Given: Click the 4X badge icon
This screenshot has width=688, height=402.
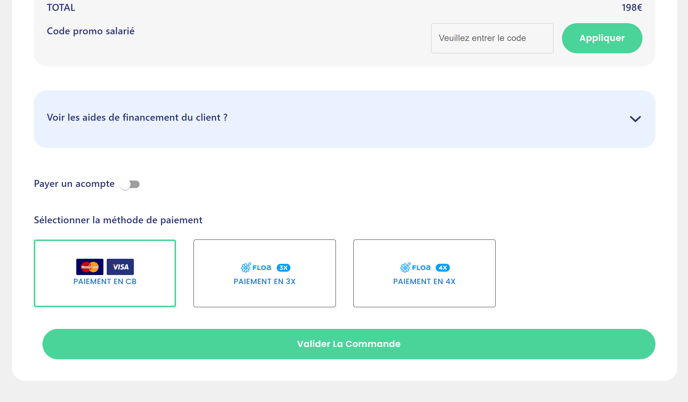Looking at the screenshot, I should click(x=443, y=268).
